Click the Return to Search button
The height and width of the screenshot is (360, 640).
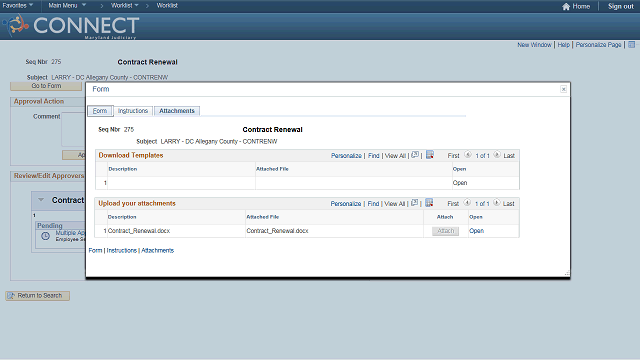click(x=38, y=296)
